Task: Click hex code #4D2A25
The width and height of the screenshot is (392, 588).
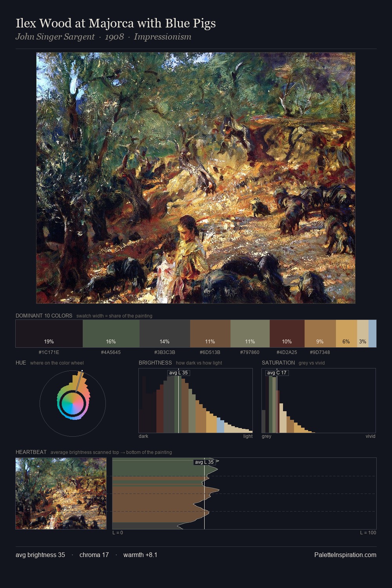Action: click(x=287, y=352)
